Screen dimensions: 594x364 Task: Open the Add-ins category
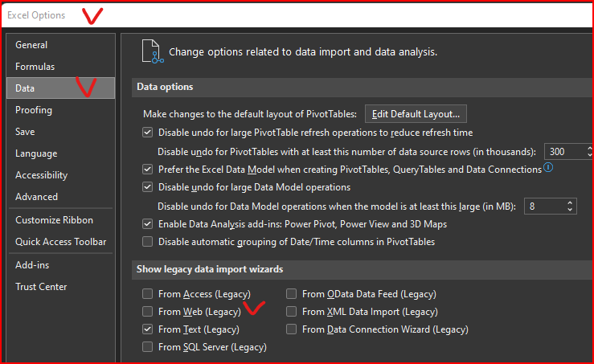(x=60, y=264)
